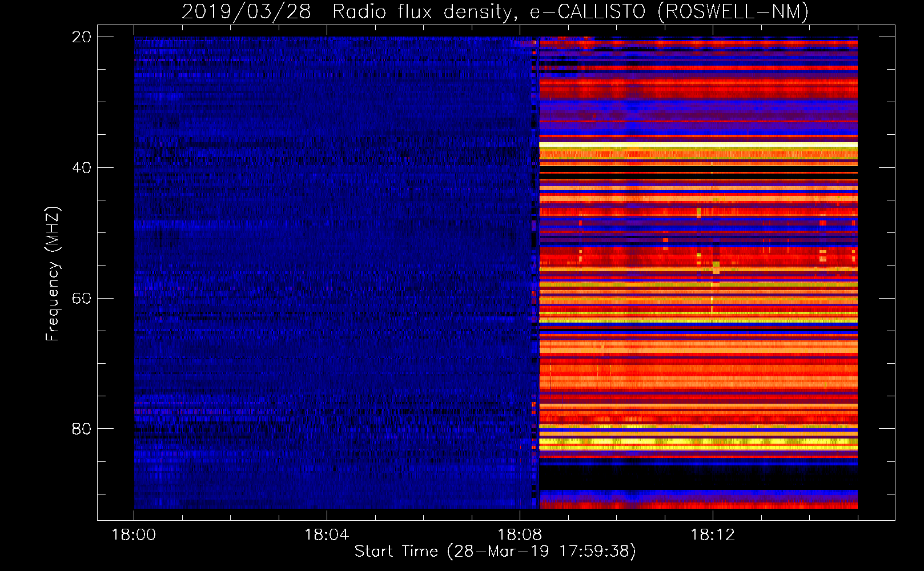Click the 18:08 time tick label
This screenshot has width=924, height=571.
(520, 535)
